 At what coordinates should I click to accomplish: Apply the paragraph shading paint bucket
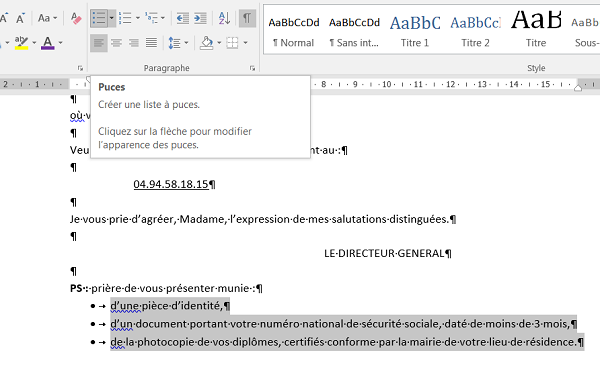coord(207,42)
